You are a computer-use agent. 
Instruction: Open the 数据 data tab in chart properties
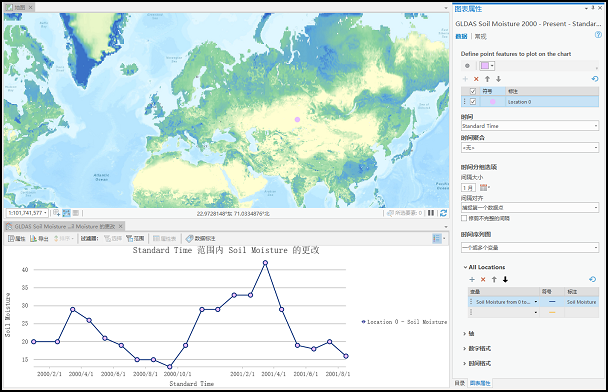click(461, 36)
